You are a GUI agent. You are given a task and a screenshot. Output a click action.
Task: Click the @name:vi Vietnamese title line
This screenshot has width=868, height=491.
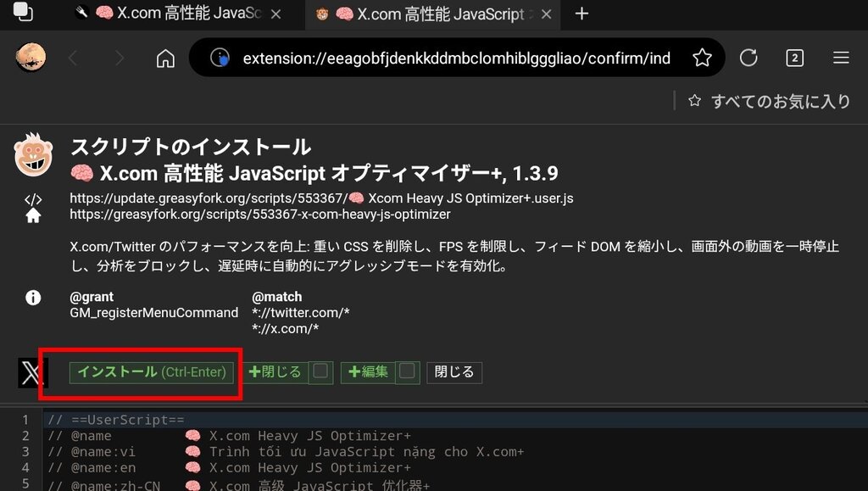point(286,452)
